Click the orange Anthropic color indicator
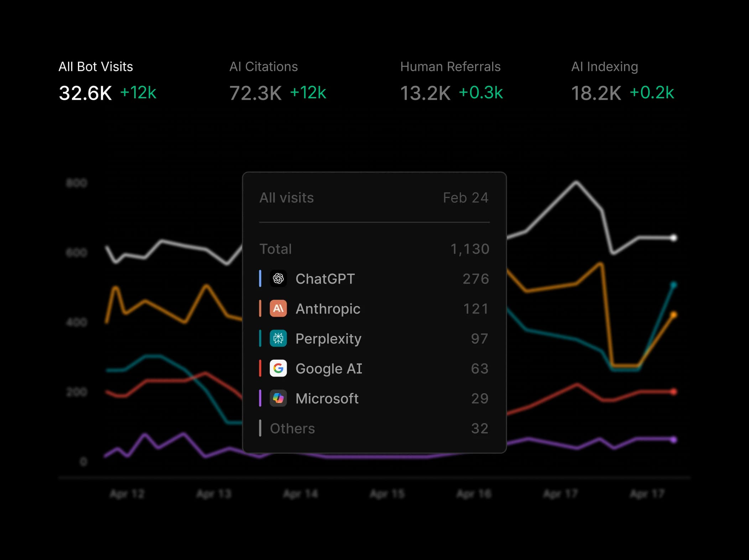Viewport: 749px width, 560px height. tap(261, 309)
